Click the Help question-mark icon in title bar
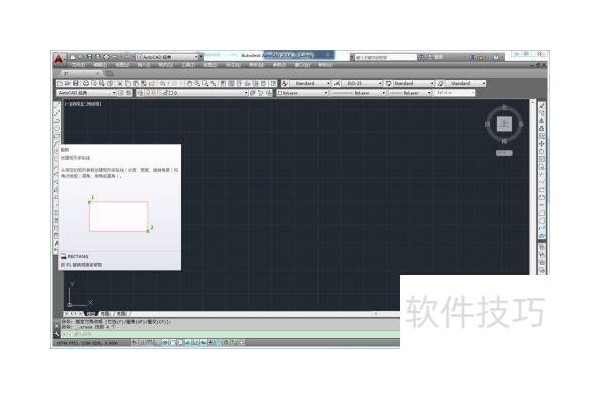 click(x=496, y=57)
